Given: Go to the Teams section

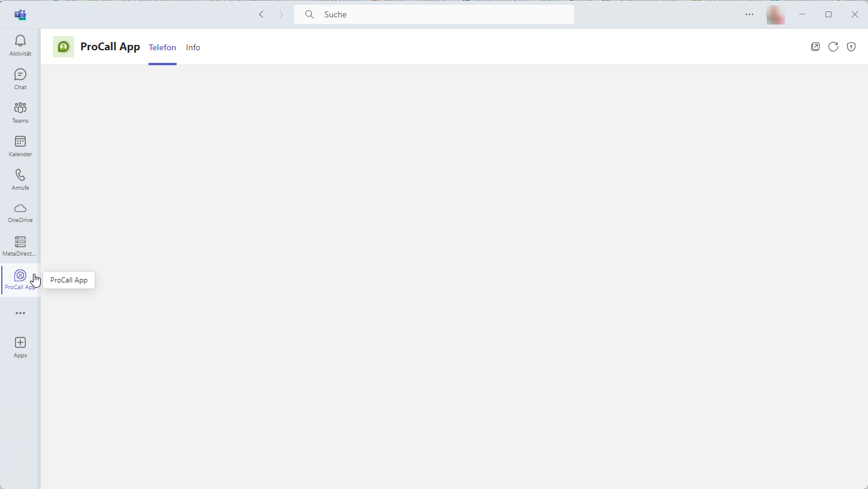Looking at the screenshot, I should click(x=20, y=113).
